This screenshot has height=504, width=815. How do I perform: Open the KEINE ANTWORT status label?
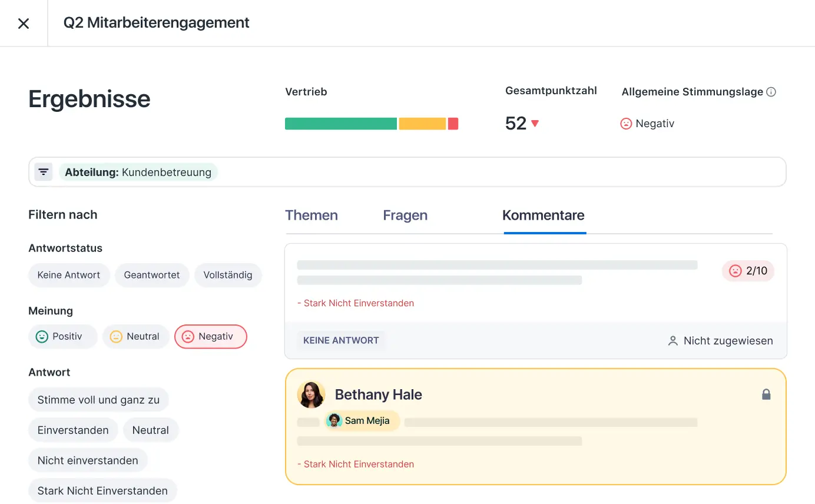point(341,340)
